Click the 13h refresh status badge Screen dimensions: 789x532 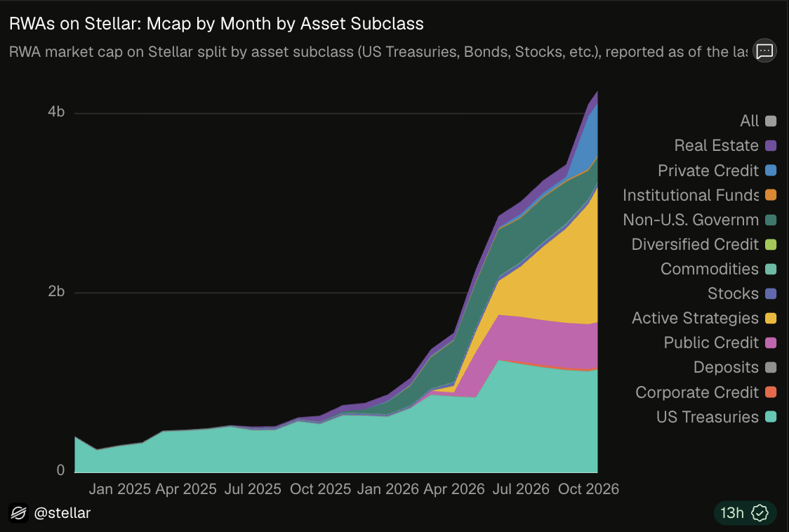(745, 513)
